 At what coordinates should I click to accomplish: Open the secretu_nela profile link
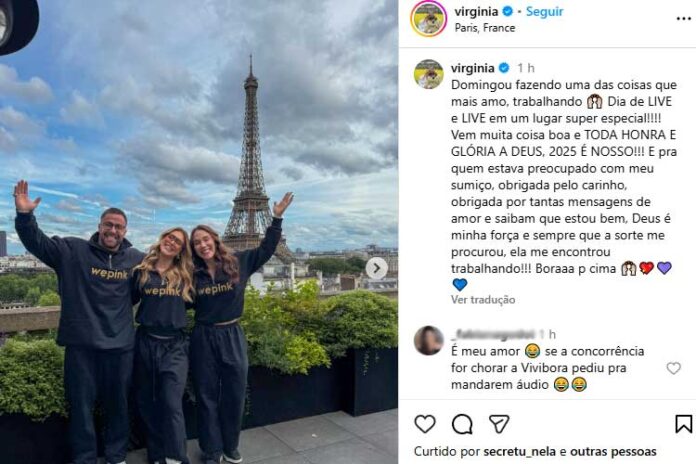[x=519, y=452]
